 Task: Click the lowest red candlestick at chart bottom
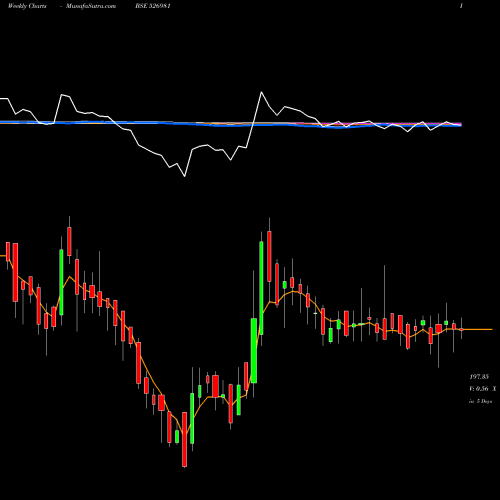point(185,439)
